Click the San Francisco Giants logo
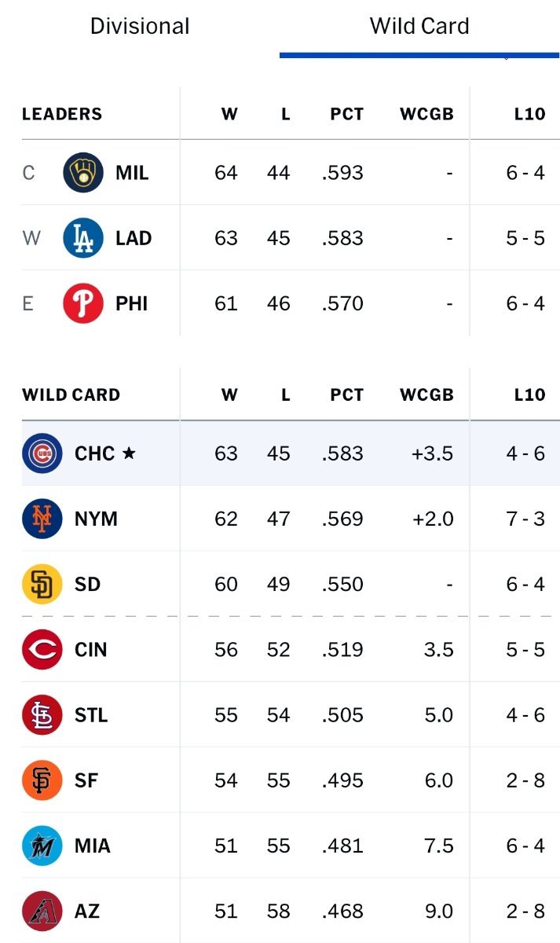 point(42,780)
